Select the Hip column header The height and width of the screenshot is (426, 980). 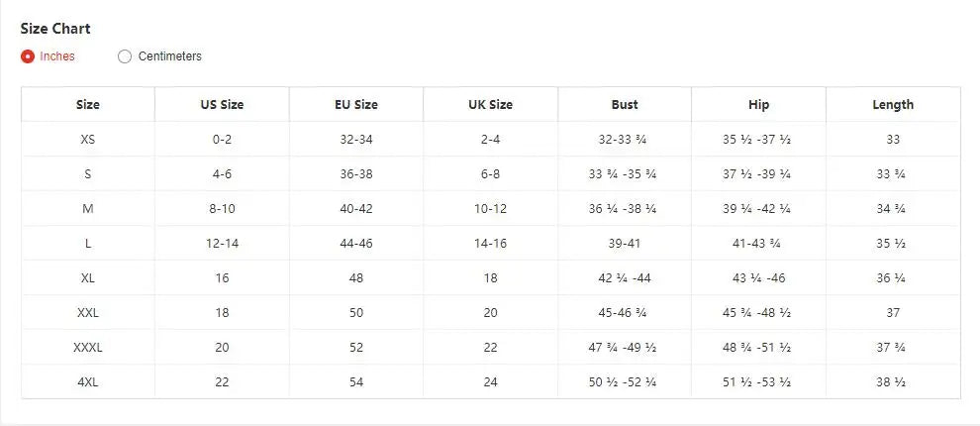click(x=759, y=104)
